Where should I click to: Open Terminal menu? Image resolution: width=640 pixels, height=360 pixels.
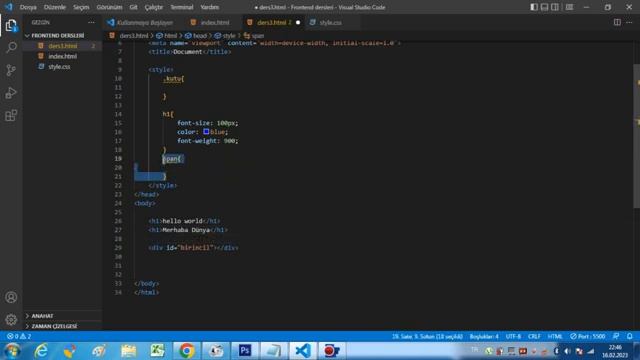[182, 7]
